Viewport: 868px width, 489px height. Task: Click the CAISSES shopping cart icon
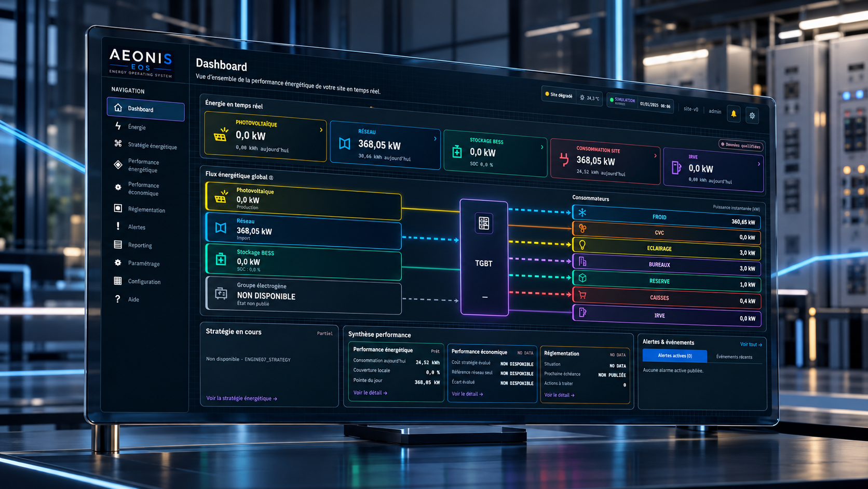582,295
